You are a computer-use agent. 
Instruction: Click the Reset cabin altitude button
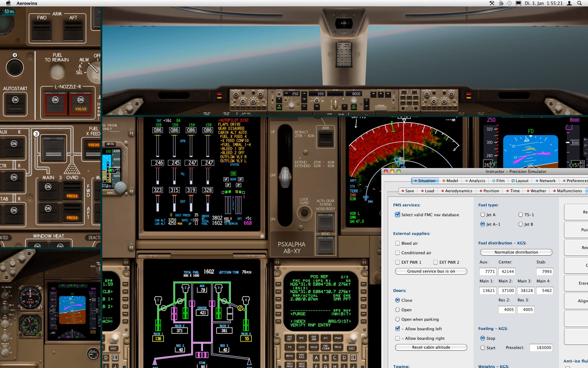pos(431,347)
